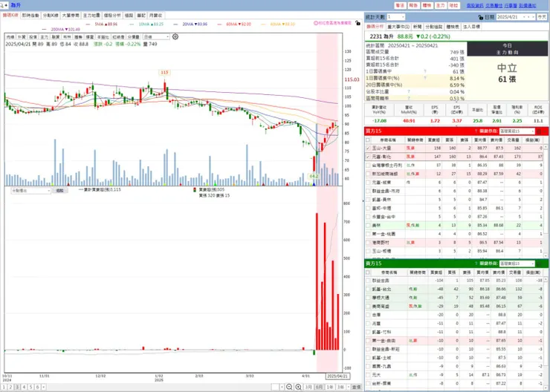Toggle the 分價量 button on chart toolbar
This screenshot has width=550, height=392.
pos(134,37)
